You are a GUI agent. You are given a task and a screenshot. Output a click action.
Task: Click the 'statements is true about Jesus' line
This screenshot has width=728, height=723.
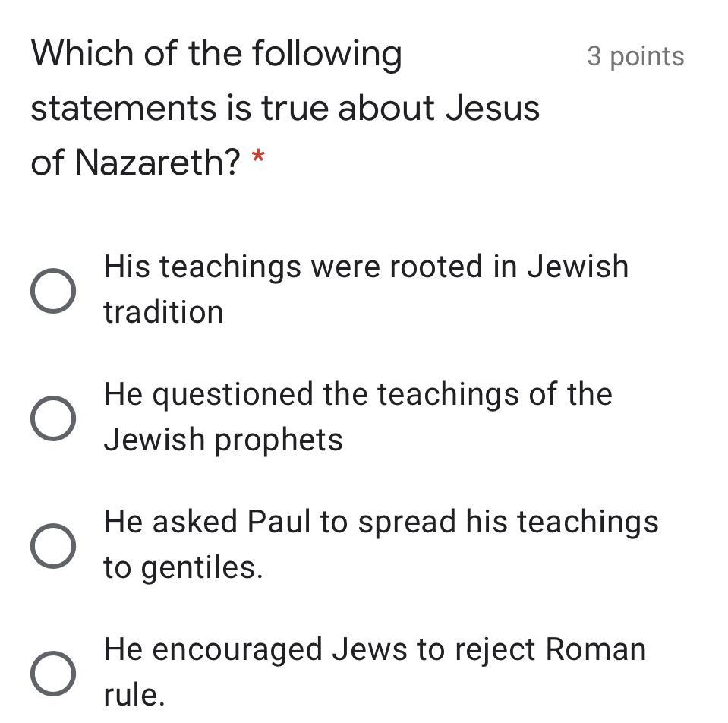tap(285, 108)
